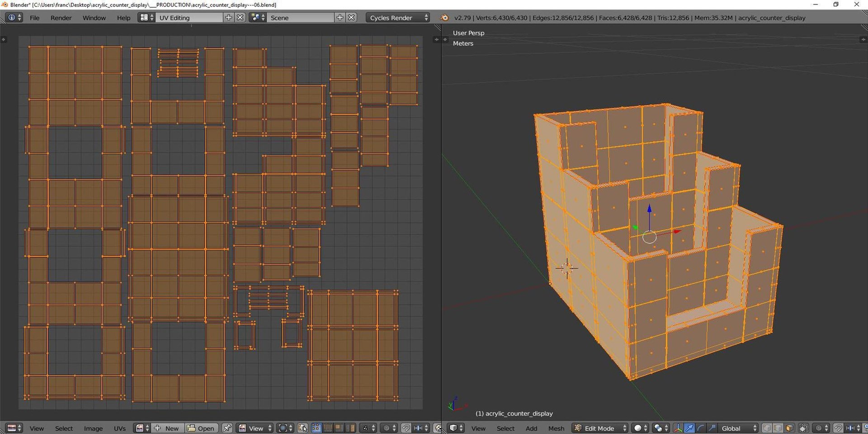Click the New image button
This screenshot has height=434, width=868.
[168, 428]
